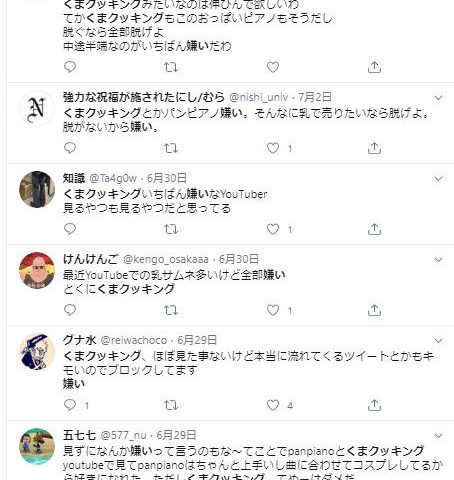The width and height of the screenshot is (454, 480).
Task: Expand the @577_nu tweet options chevron
Action: (x=438, y=435)
